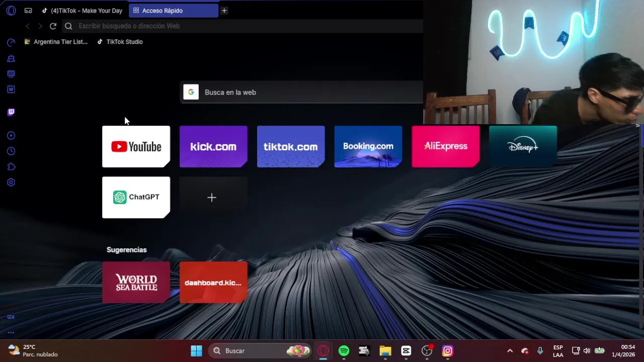Open GTA game icon in taskbar
This screenshot has width=644, height=362.
click(365, 351)
